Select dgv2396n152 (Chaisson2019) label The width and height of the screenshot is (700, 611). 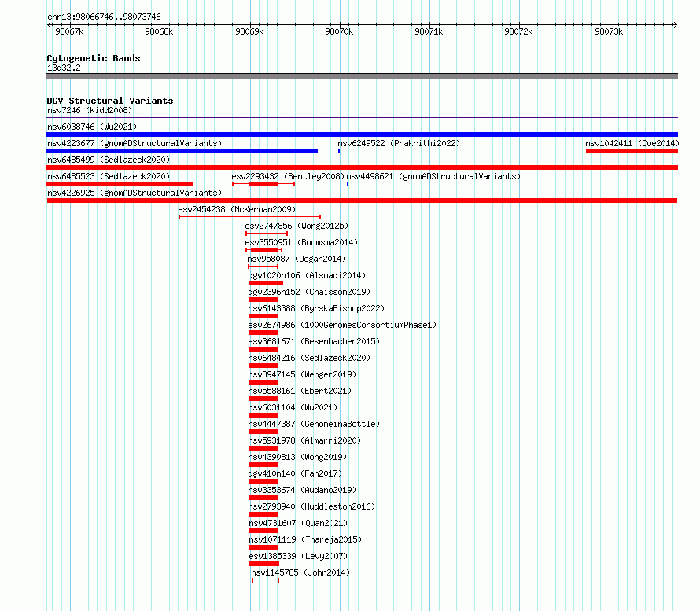pos(309,292)
